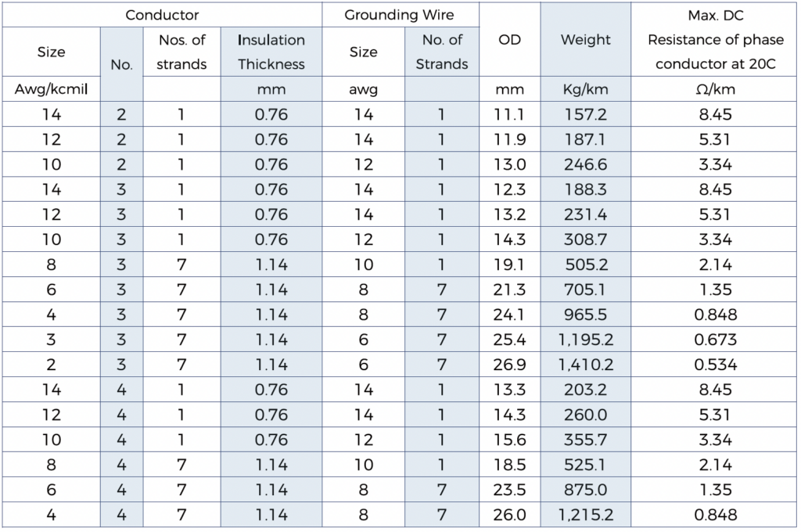This screenshot has height=532, width=801.
Task: Click the resistance value 0.534
Action: 715,365
